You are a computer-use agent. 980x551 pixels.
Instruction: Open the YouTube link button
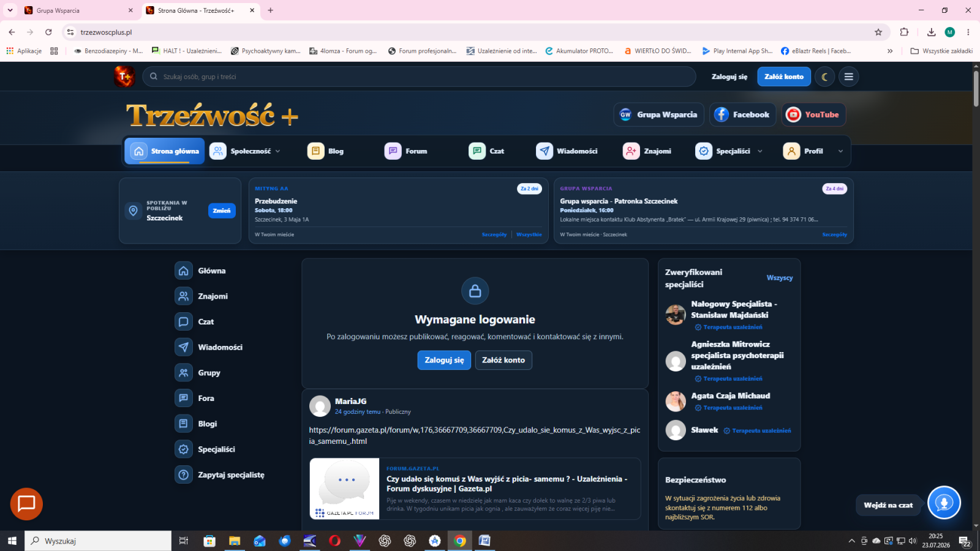[x=813, y=114]
